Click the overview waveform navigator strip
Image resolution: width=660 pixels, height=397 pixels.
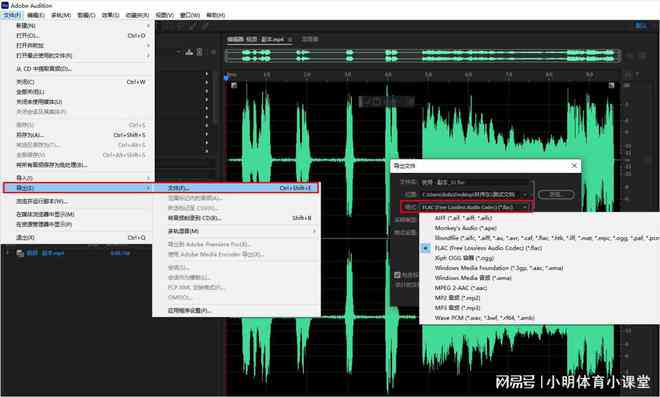(422, 56)
